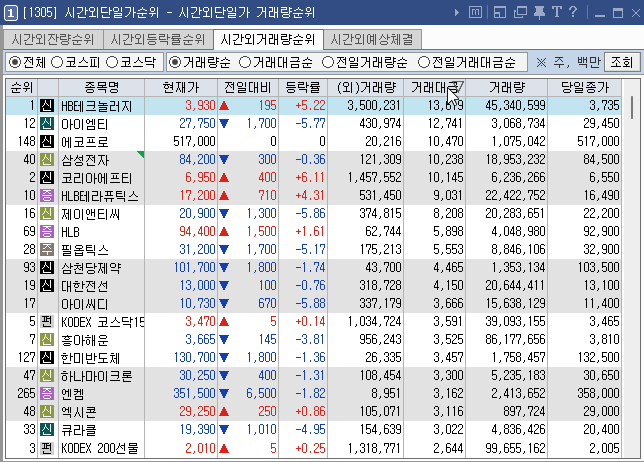Select the 전체 market radio button
Image resolution: width=644 pixels, height=462 pixels.
[15, 62]
